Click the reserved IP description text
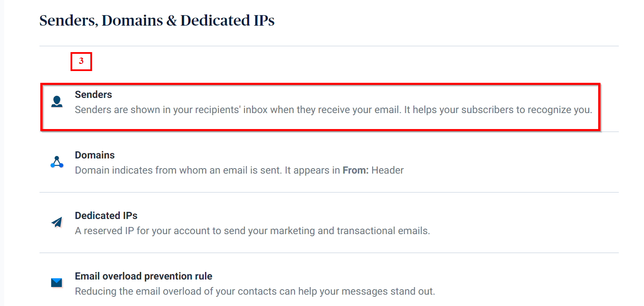Viewport: 644px width, 306px height. click(252, 231)
